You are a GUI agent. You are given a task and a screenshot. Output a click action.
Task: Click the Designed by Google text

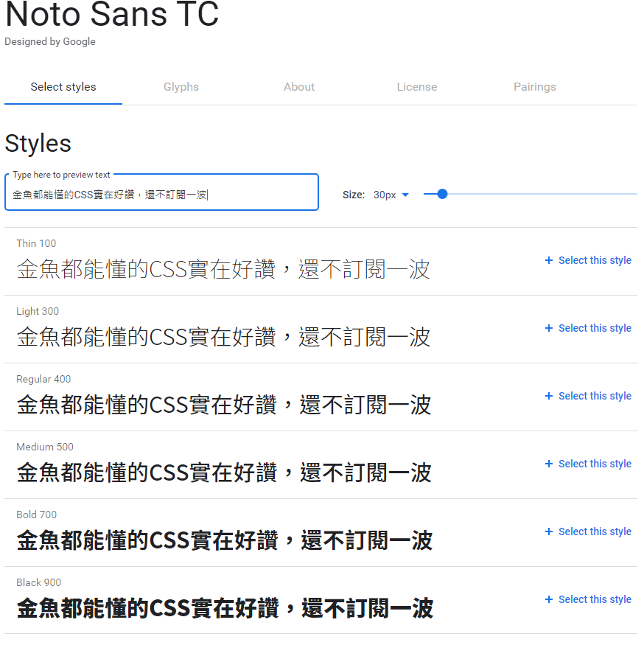coord(50,42)
